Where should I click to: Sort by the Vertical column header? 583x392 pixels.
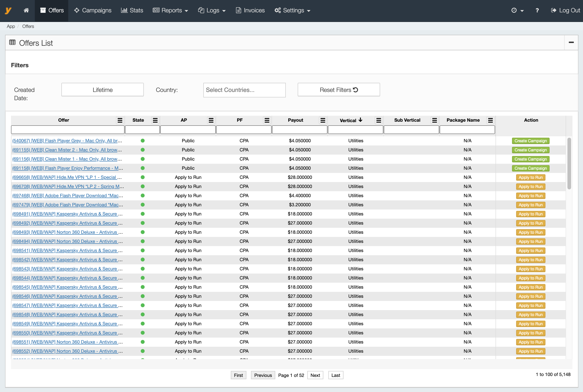coord(351,120)
